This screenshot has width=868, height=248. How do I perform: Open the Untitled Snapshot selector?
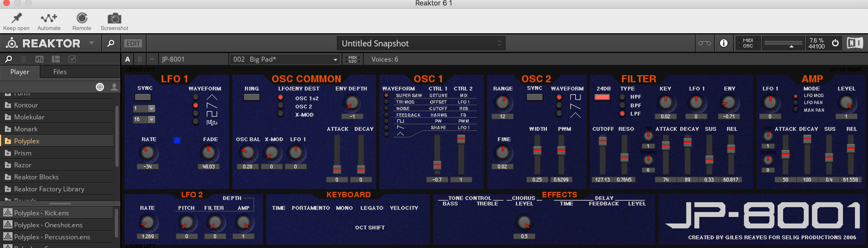tap(421, 43)
